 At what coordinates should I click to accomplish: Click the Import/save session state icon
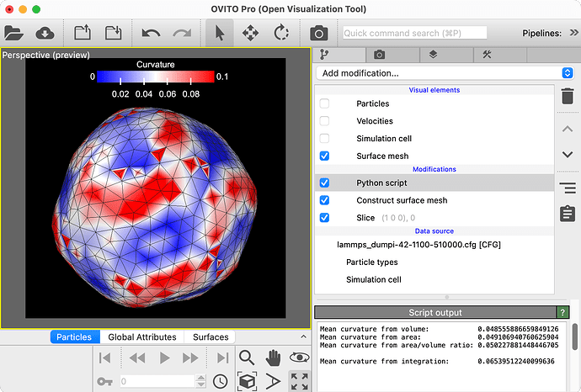coord(113,33)
